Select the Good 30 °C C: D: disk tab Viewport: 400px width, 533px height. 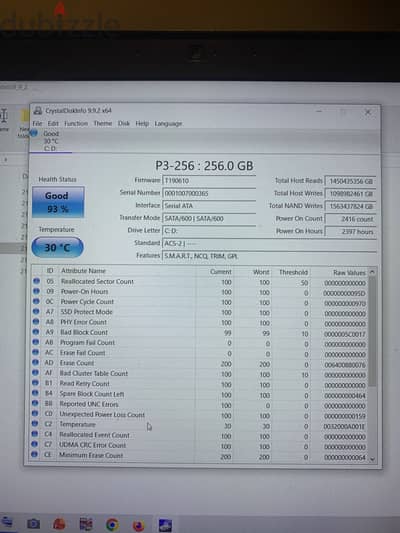(x=50, y=141)
